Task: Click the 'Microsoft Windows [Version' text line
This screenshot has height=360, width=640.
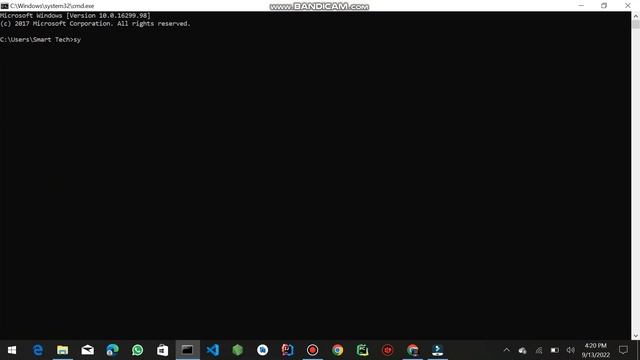Action: [75, 16]
